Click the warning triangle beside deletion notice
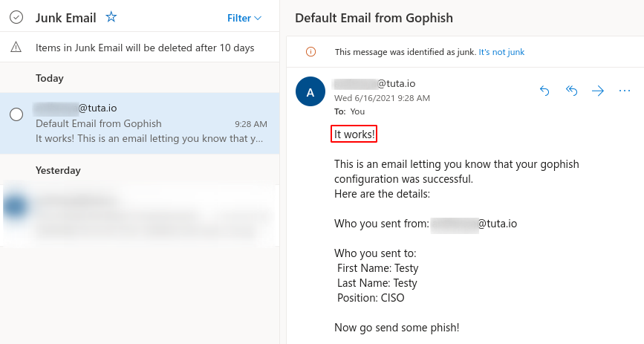The height and width of the screenshot is (344, 644). [x=16, y=48]
